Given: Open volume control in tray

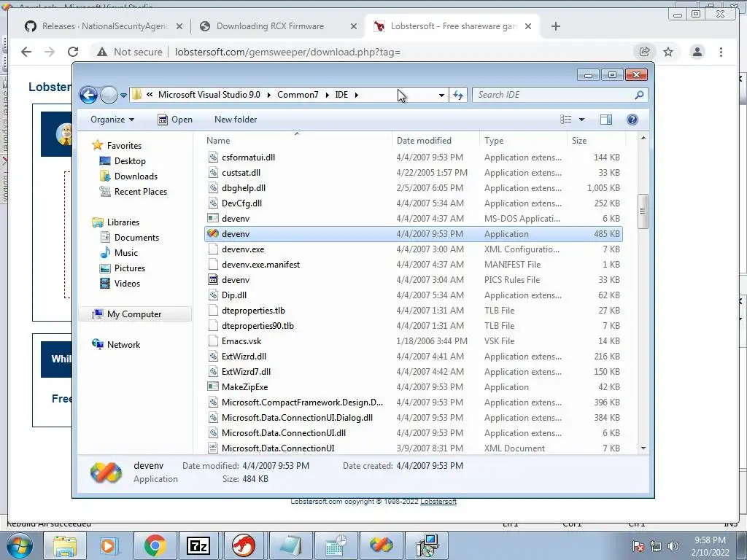Looking at the screenshot, I should 673,546.
